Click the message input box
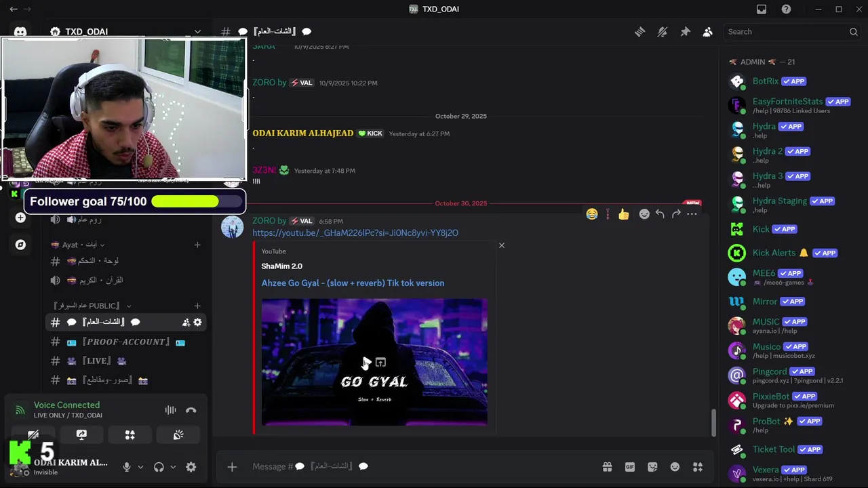This screenshot has height=488, width=868. point(420,466)
